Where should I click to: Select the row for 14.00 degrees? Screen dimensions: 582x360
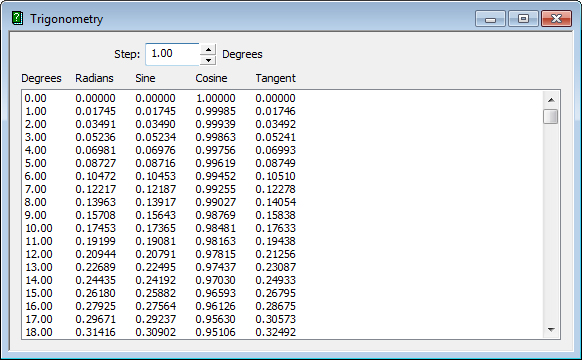282,280
